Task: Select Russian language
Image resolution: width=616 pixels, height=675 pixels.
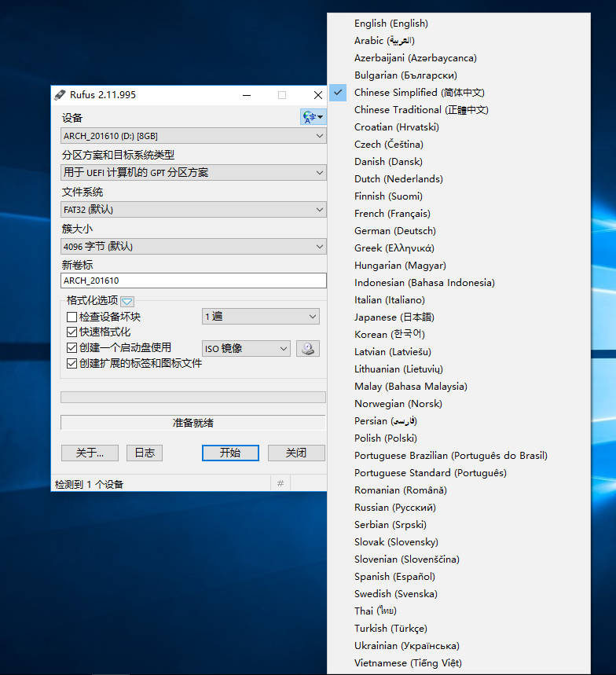Action: pos(459,507)
